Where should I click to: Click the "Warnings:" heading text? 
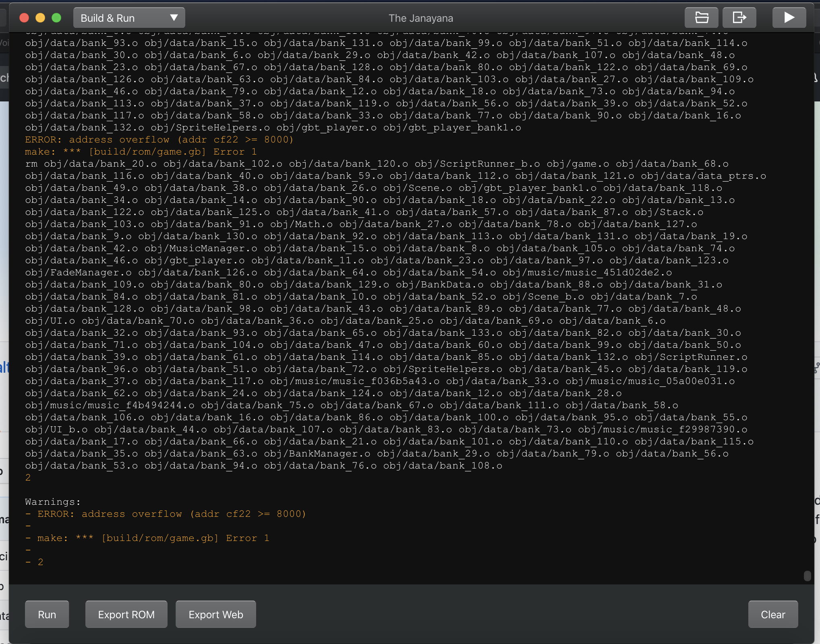[x=53, y=502]
